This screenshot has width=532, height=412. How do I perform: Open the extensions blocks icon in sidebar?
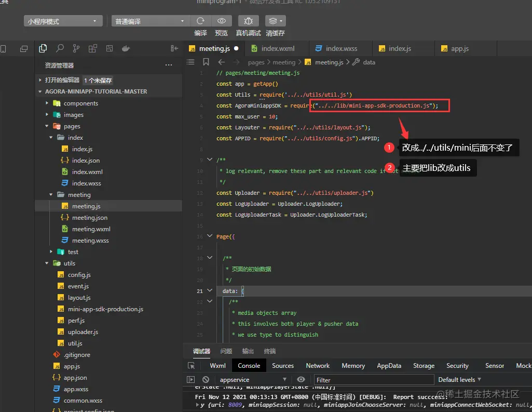tap(92, 48)
